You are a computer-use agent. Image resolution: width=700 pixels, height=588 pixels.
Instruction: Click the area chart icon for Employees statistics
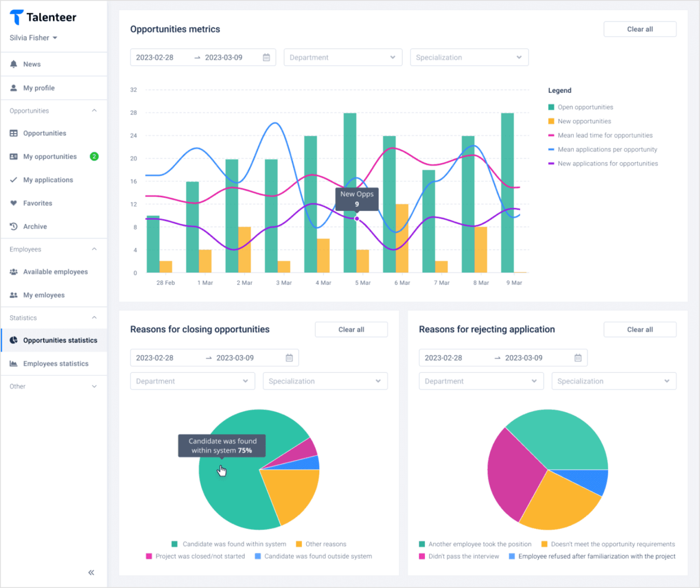[x=14, y=363]
